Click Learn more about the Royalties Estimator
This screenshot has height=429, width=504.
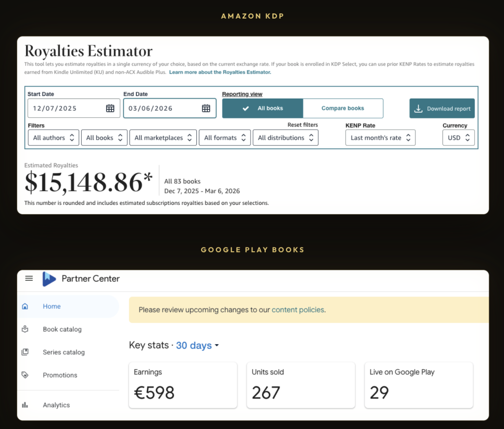220,72
